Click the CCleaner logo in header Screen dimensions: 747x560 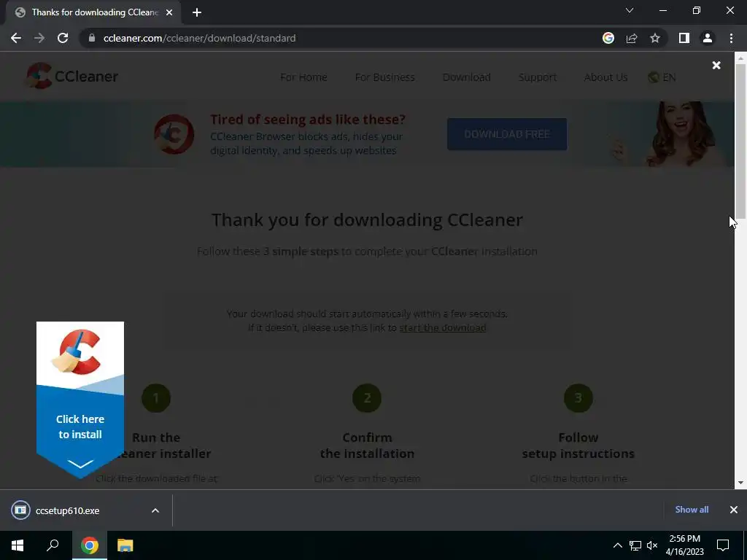[72, 76]
